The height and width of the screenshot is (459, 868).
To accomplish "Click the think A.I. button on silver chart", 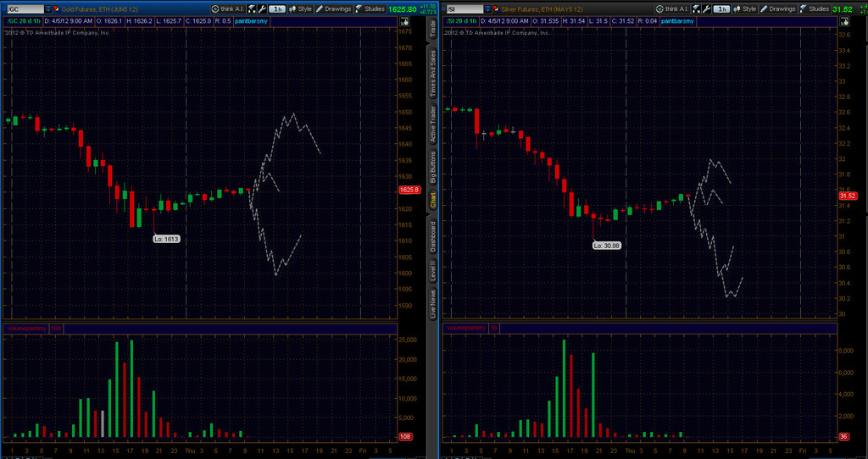I will [670, 8].
